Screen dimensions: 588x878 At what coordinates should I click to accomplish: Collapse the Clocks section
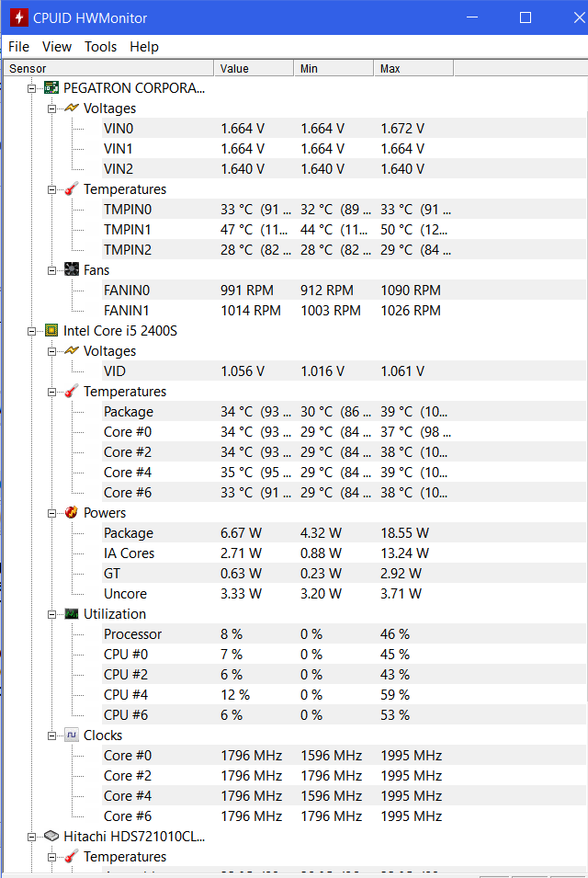pos(52,735)
